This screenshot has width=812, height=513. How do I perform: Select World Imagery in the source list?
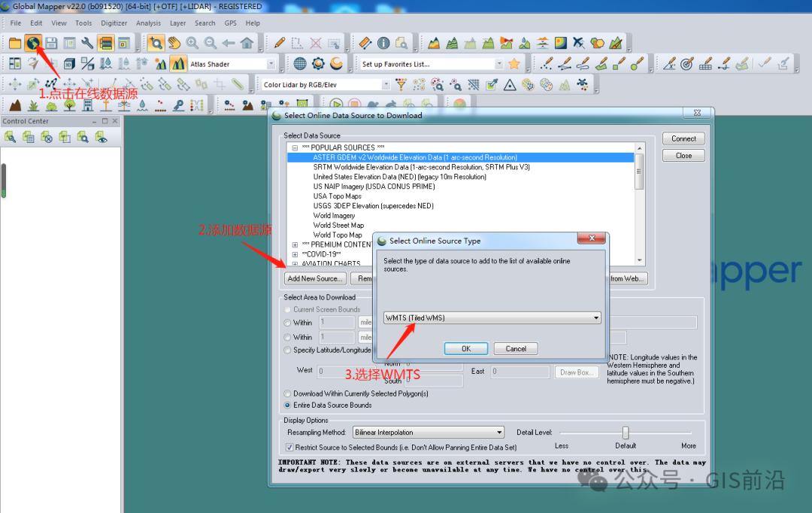334,216
